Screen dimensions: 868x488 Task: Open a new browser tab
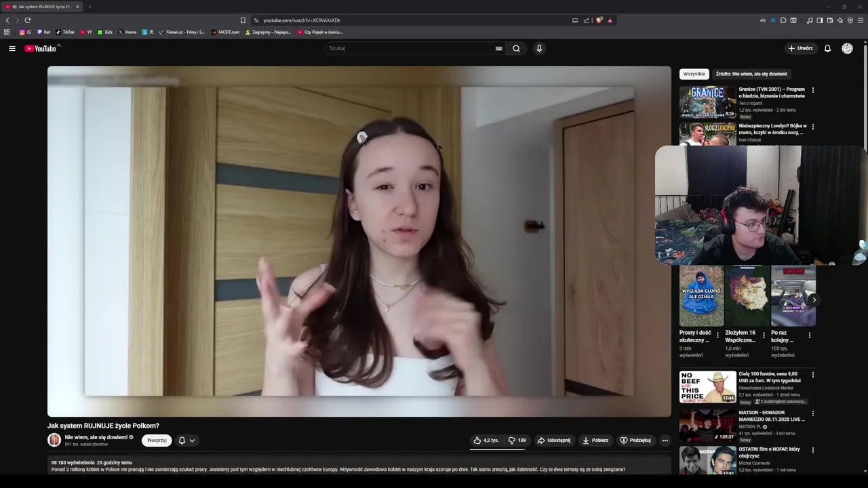tap(90, 7)
